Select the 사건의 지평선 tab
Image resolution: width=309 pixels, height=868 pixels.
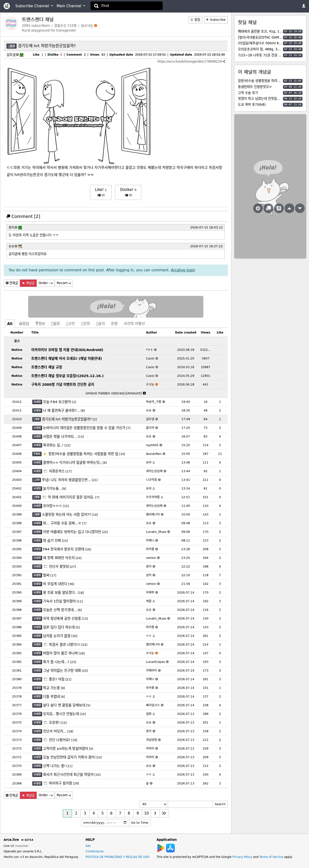point(134,323)
